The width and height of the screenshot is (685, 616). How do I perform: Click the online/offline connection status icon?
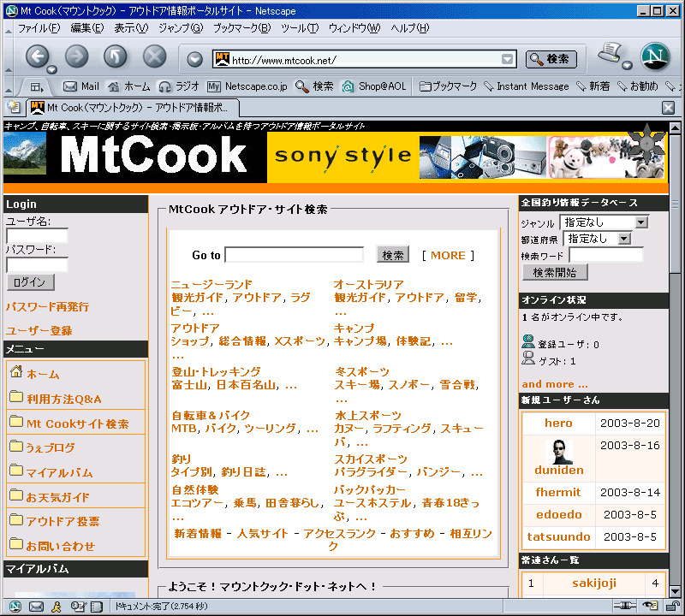(x=625, y=606)
